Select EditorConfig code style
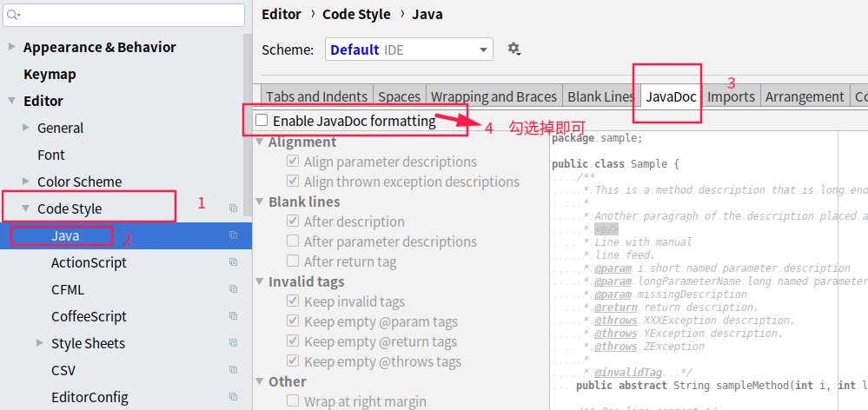Screen dimensions: 868x410 click(89, 397)
